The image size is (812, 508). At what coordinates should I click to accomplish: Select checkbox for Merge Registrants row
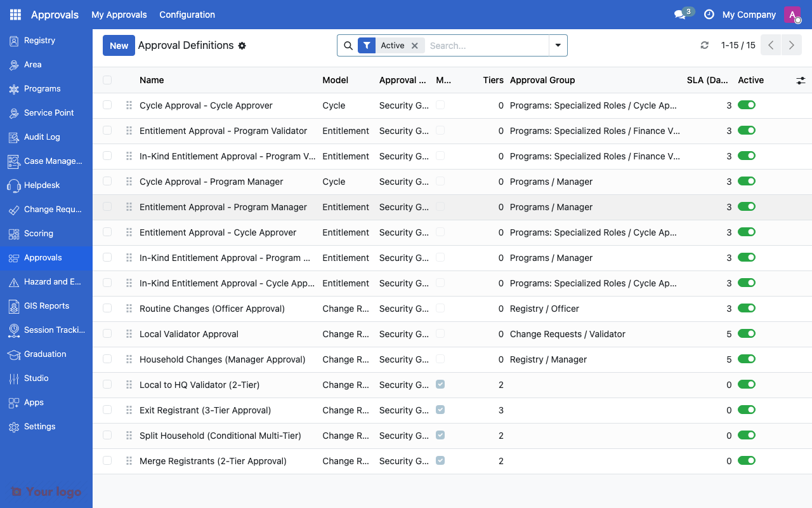(x=107, y=461)
